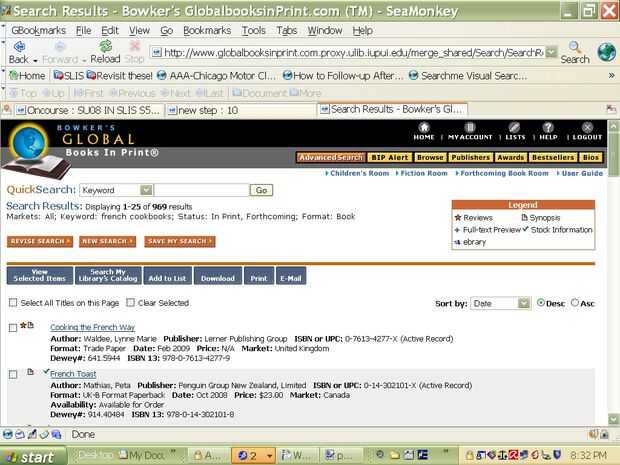This screenshot has height=465, width=620.
Task: Open the GBookmarks menu
Action: (x=38, y=30)
